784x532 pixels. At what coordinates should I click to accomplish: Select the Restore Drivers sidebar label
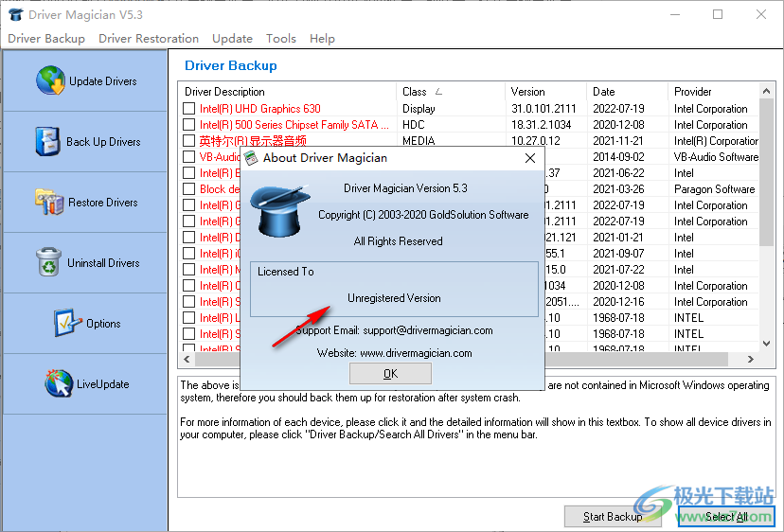pos(103,202)
